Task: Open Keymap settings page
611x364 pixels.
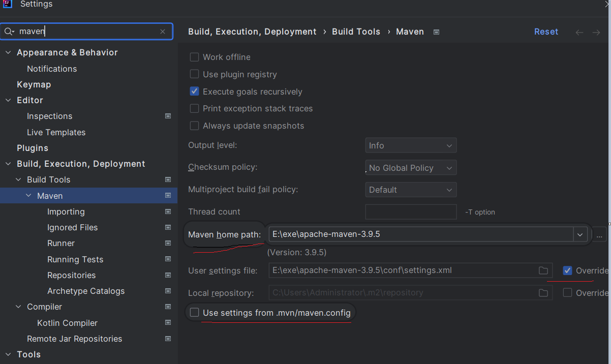Action: [34, 84]
